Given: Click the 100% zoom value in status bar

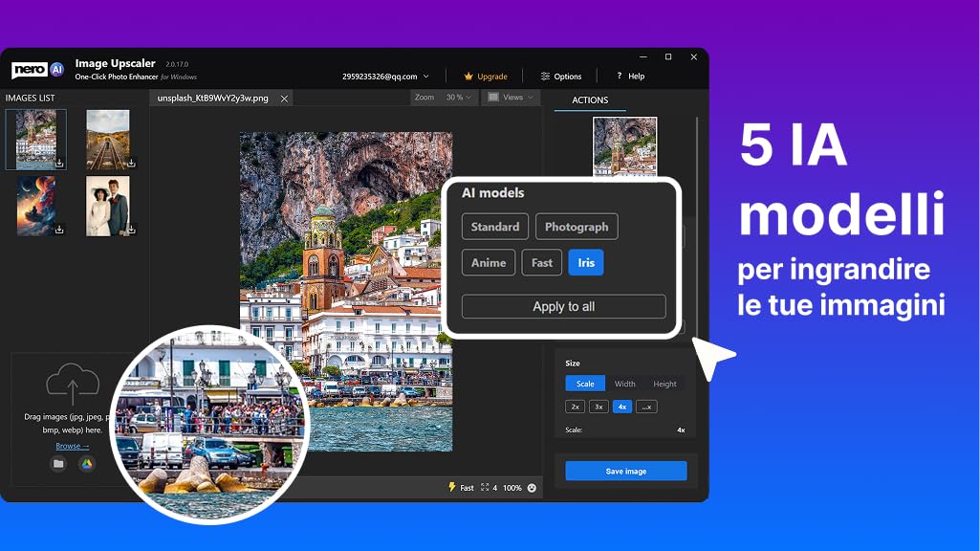Looking at the screenshot, I should tap(512, 488).
